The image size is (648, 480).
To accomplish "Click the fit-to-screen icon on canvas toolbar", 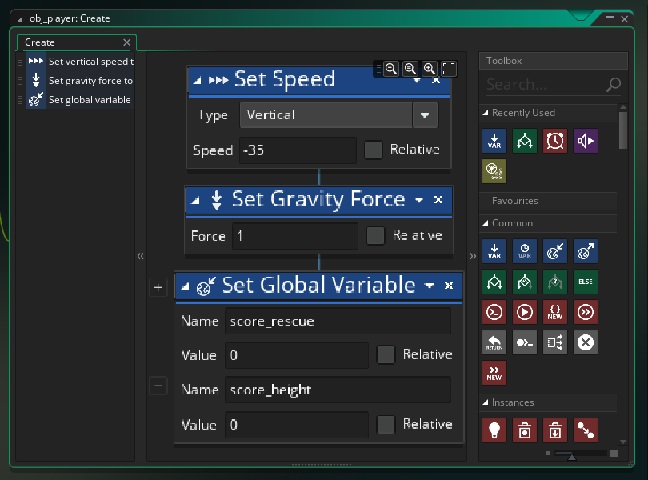I will point(449,68).
